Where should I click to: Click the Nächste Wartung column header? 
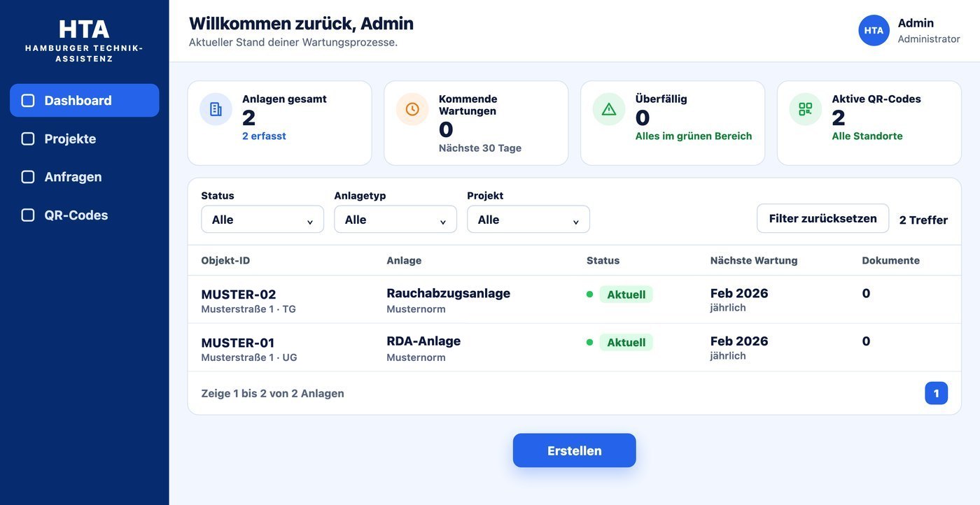coord(754,260)
